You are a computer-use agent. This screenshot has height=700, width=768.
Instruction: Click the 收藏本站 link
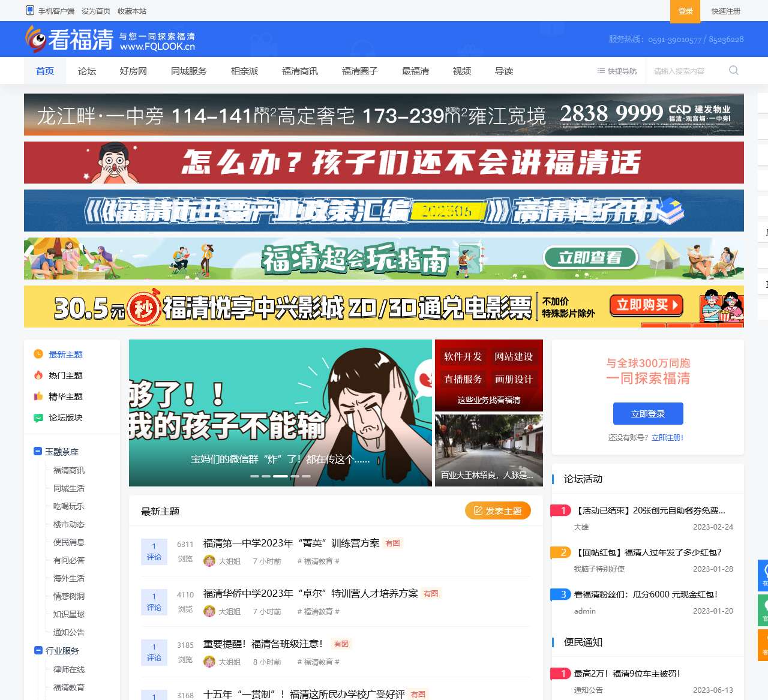coord(132,11)
